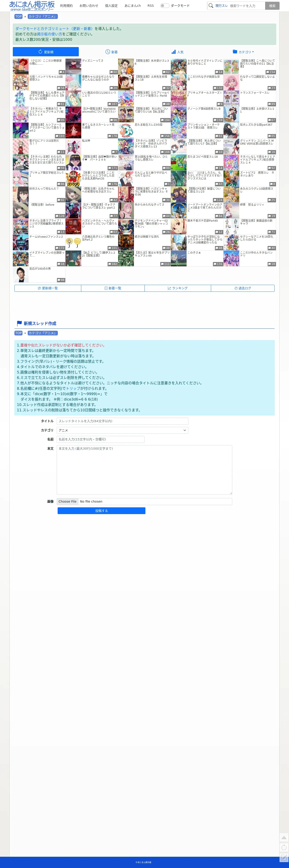The image size is (289, 868).
Task: Click the comment count badge on ディズニーってさ
Action: pyautogui.click(x=113, y=72)
